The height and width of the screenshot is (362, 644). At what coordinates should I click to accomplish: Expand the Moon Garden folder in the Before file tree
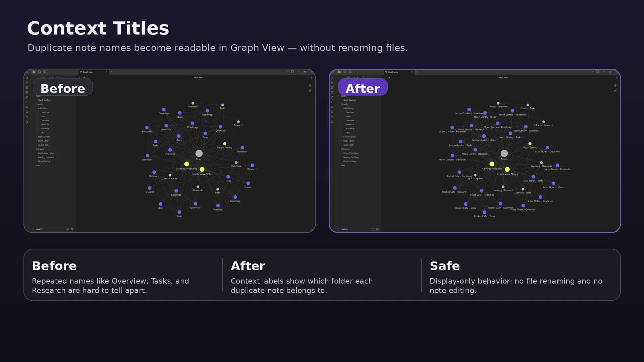tap(44, 137)
